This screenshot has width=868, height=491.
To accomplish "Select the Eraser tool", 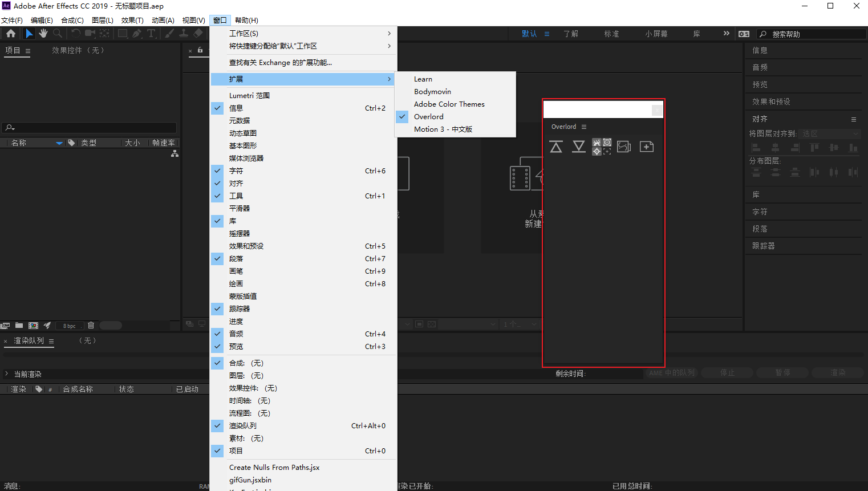I will 198,34.
